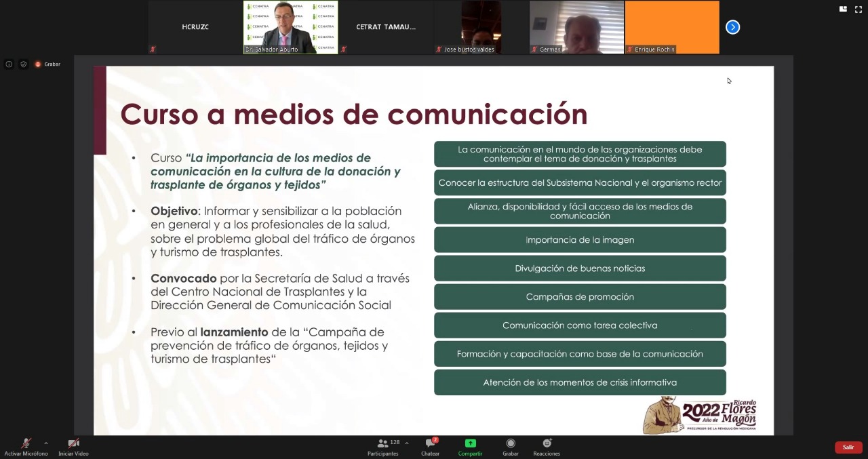Select Dr. Salvador Aburto's video thumbnail

point(290,27)
